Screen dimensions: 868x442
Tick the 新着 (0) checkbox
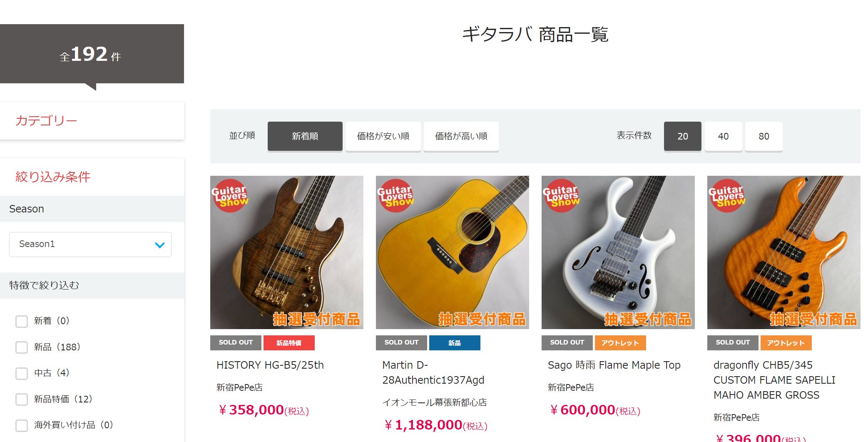coord(22,321)
